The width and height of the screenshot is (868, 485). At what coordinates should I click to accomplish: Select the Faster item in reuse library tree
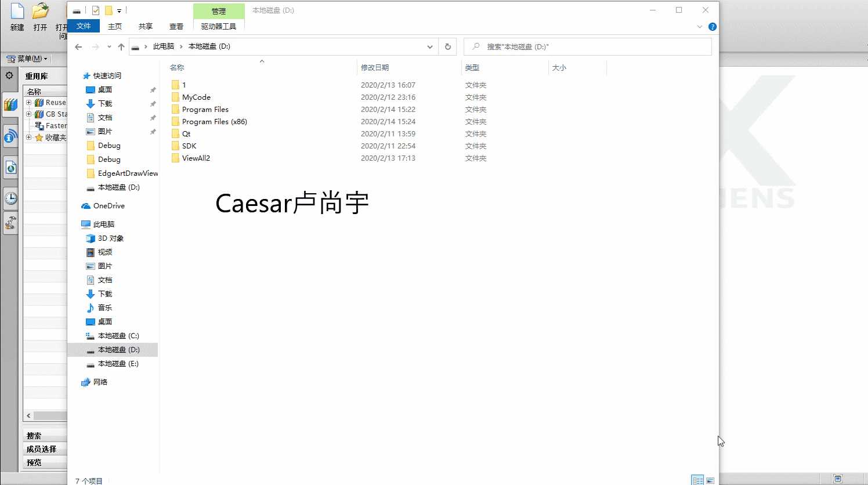[x=51, y=126]
